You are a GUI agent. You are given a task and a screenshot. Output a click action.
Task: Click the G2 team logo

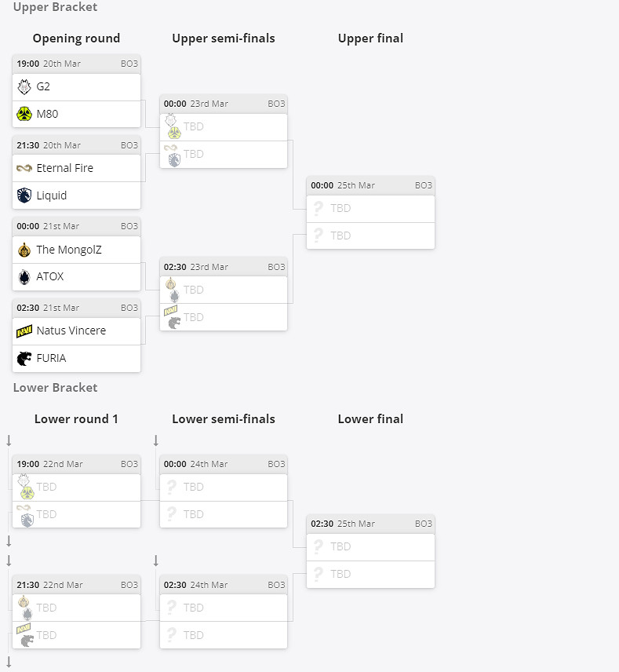[x=24, y=87]
